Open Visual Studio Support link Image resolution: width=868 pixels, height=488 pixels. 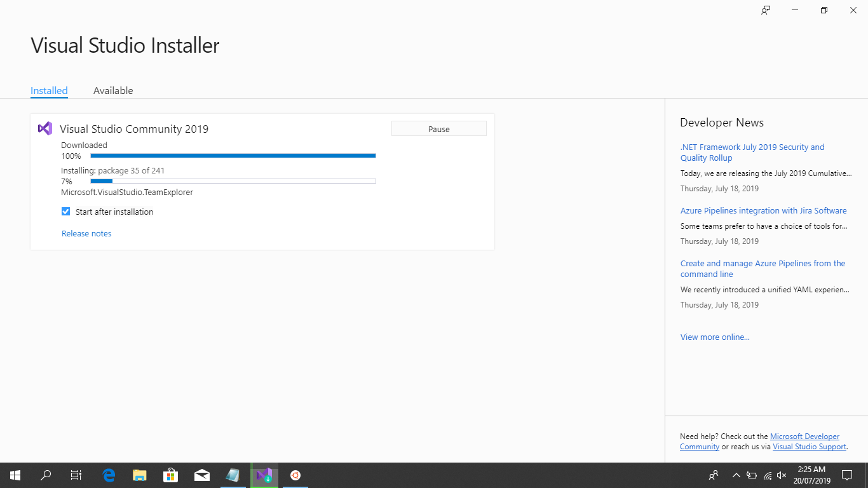pyautogui.click(x=810, y=447)
